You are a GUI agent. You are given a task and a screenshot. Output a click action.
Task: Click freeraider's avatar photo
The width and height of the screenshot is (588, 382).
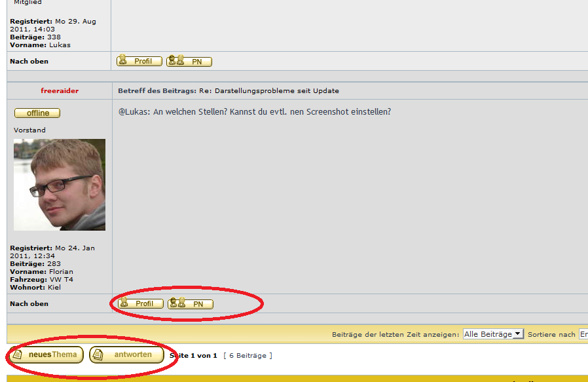[x=60, y=184]
